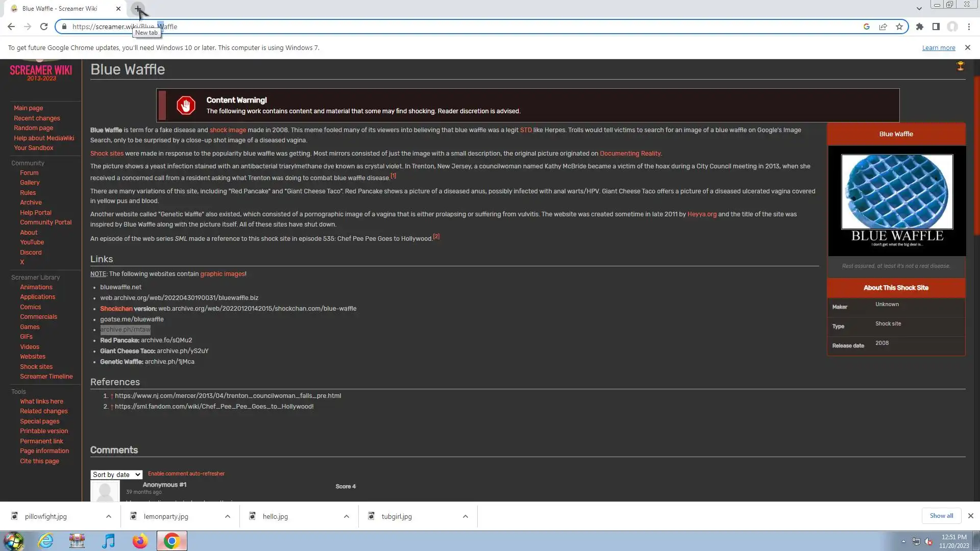Launch Internet Explorer from taskbar
Image resolution: width=980 pixels, height=551 pixels.
46,541
